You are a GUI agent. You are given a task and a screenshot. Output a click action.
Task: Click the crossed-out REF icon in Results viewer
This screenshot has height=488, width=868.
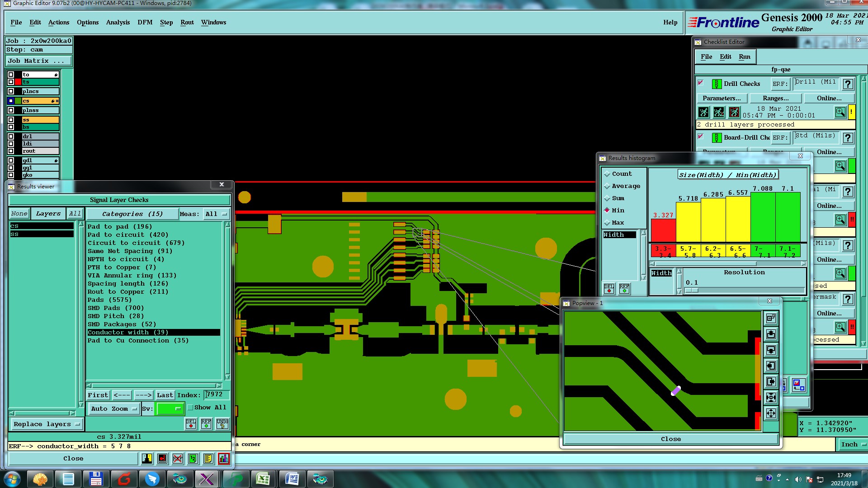click(x=178, y=459)
